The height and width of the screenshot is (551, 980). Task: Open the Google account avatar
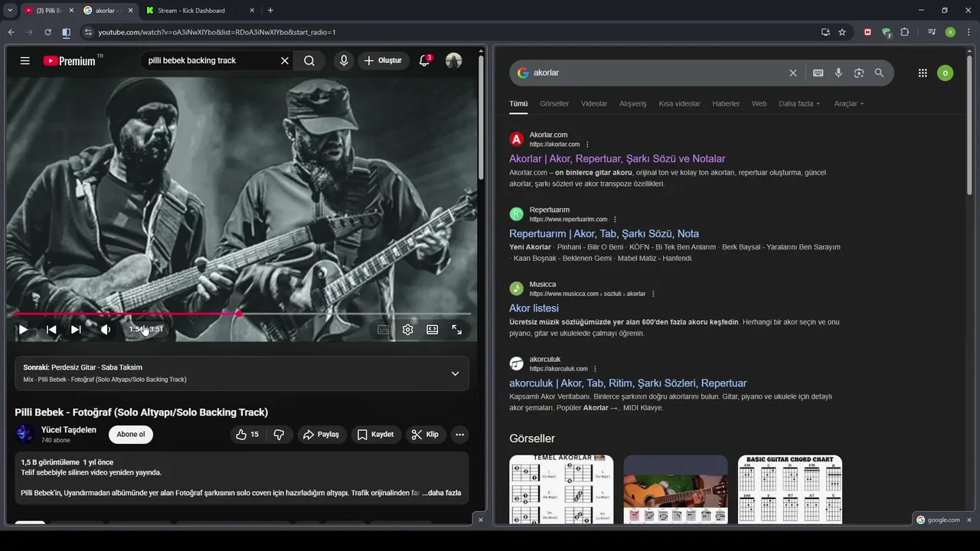946,73
